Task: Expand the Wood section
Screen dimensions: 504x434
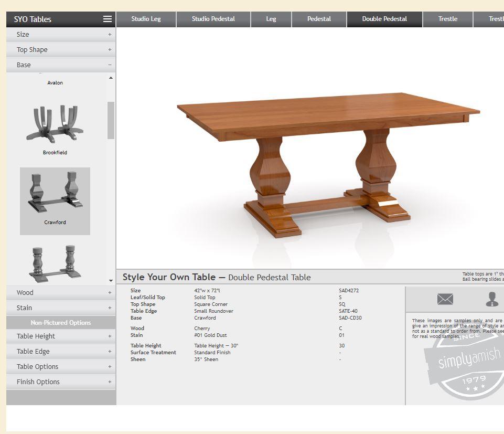Action: [60, 292]
